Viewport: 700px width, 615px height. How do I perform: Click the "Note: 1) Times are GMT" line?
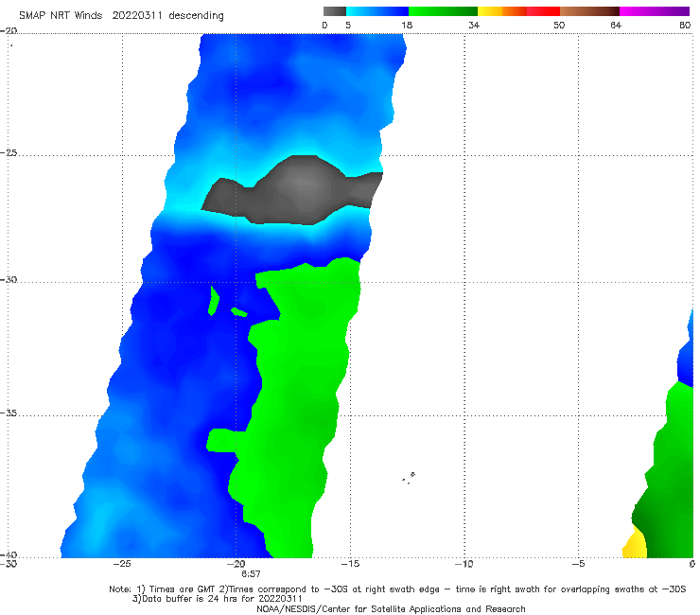click(x=397, y=589)
